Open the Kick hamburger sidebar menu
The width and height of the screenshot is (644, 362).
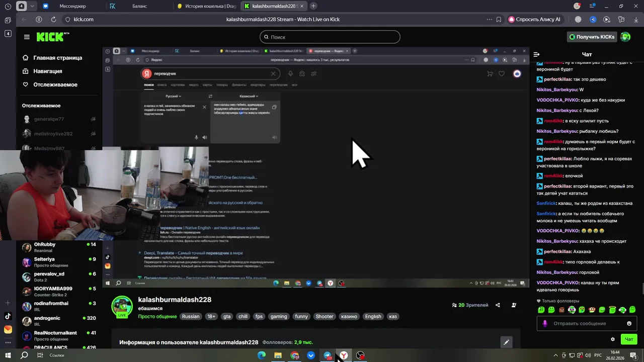[27, 37]
